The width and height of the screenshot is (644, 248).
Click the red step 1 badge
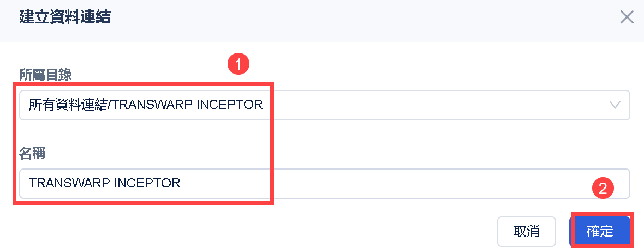(238, 64)
